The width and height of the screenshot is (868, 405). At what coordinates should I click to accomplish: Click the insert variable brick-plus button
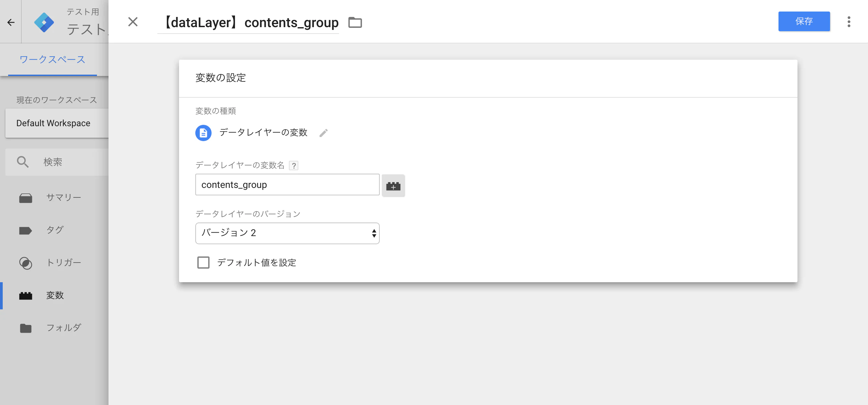[x=393, y=186]
